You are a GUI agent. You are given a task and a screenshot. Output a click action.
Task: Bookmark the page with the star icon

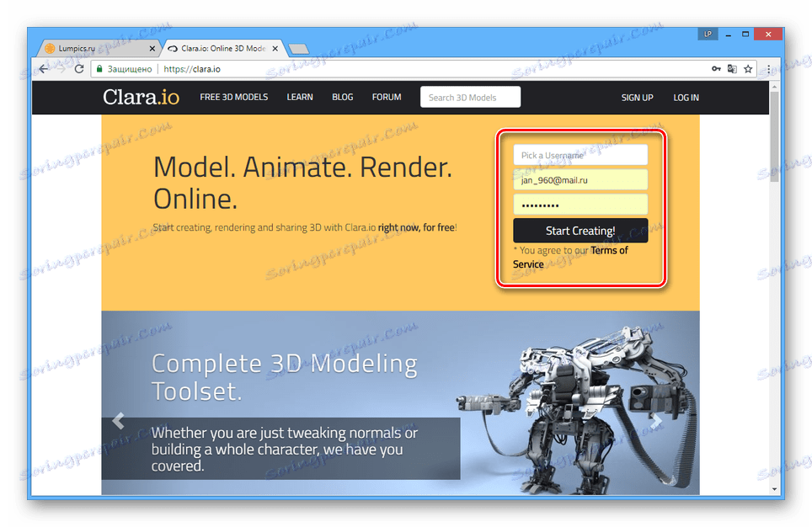[748, 69]
